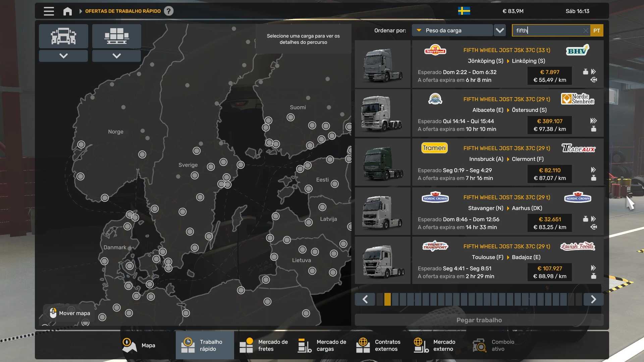
Task: Click the Trameri company logo
Action: click(x=434, y=148)
